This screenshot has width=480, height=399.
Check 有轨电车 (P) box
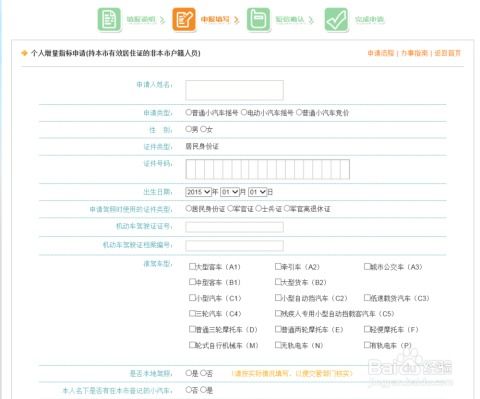pyautogui.click(x=367, y=345)
